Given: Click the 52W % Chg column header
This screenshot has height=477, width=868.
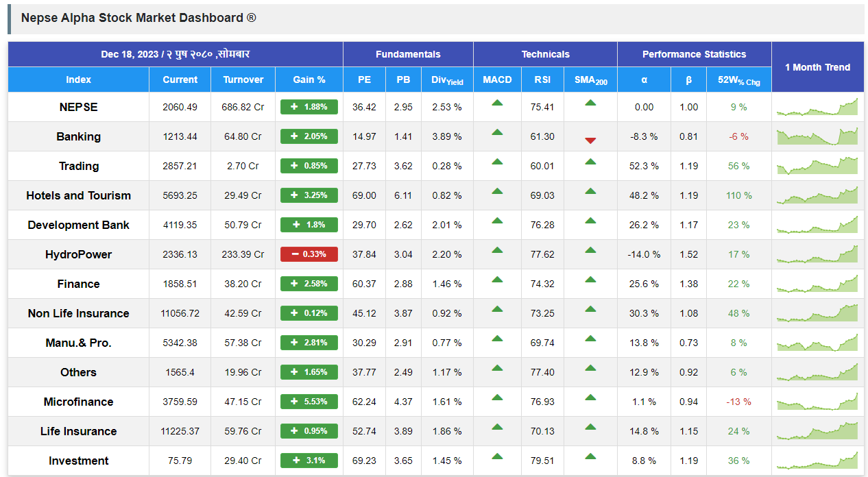Looking at the screenshot, I should (739, 80).
